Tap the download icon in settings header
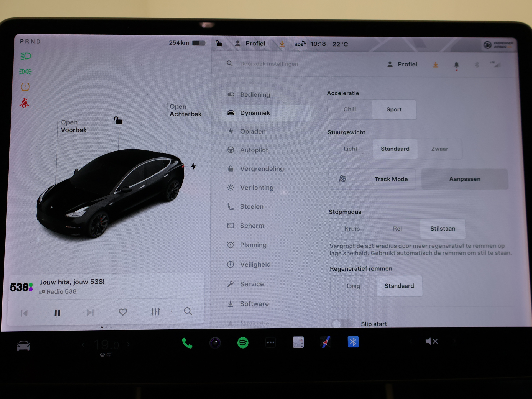The width and height of the screenshot is (532, 399). pos(436,65)
